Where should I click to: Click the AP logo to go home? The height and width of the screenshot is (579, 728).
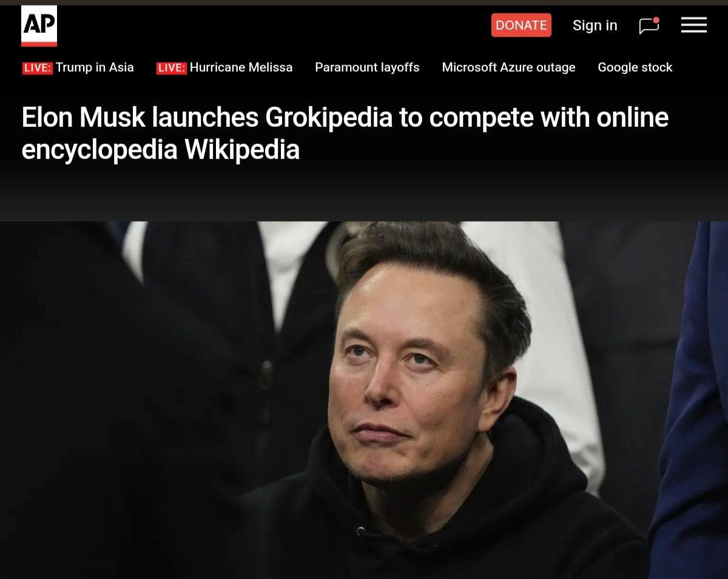(x=39, y=26)
